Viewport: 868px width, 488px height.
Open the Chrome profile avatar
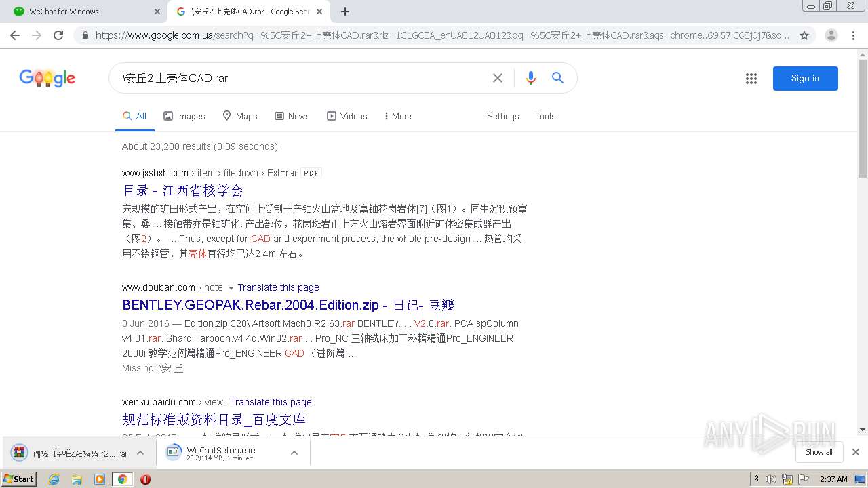click(x=831, y=35)
